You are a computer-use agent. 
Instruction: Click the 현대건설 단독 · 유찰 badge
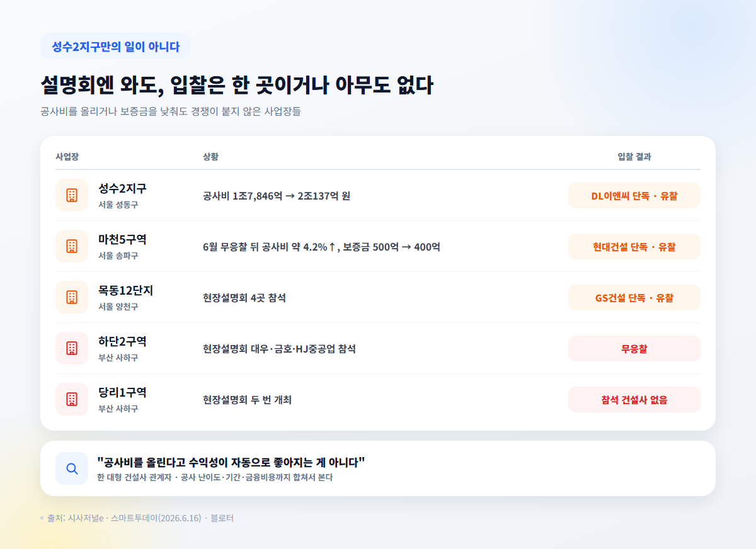click(634, 247)
